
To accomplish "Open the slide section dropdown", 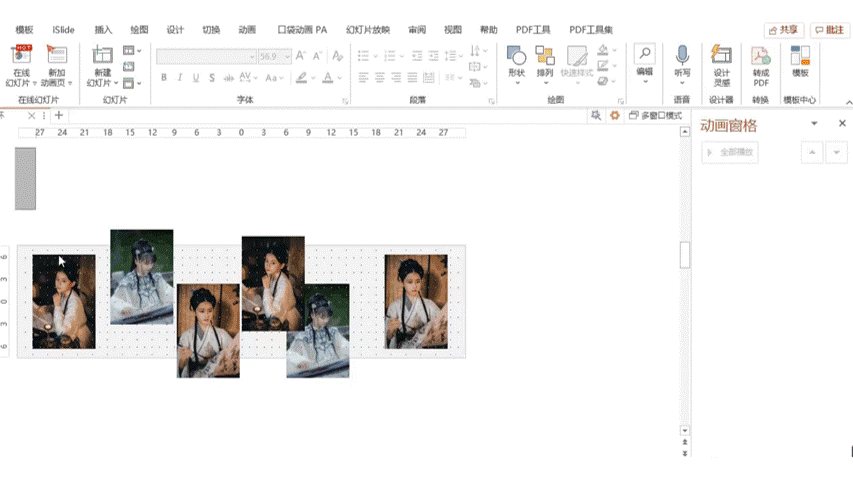I will click(132, 83).
